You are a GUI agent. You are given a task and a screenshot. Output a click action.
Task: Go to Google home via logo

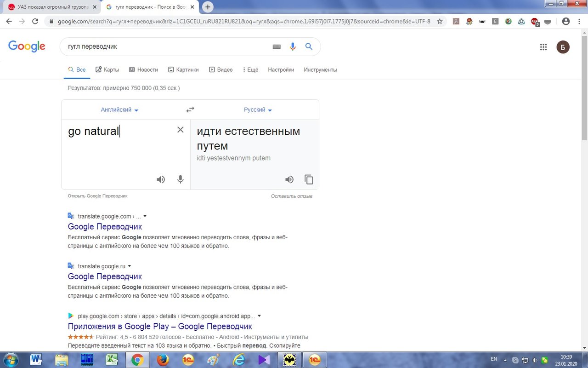click(x=27, y=46)
